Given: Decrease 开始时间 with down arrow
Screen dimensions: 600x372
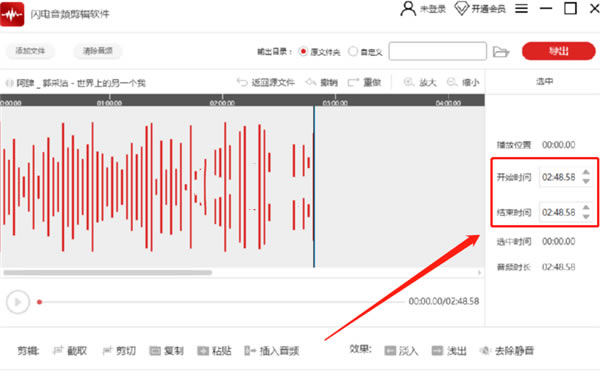Looking at the screenshot, I should click(586, 181).
